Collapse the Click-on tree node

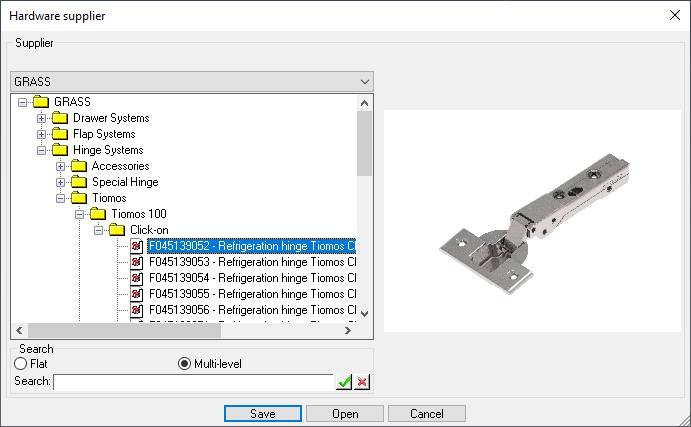tap(99, 230)
